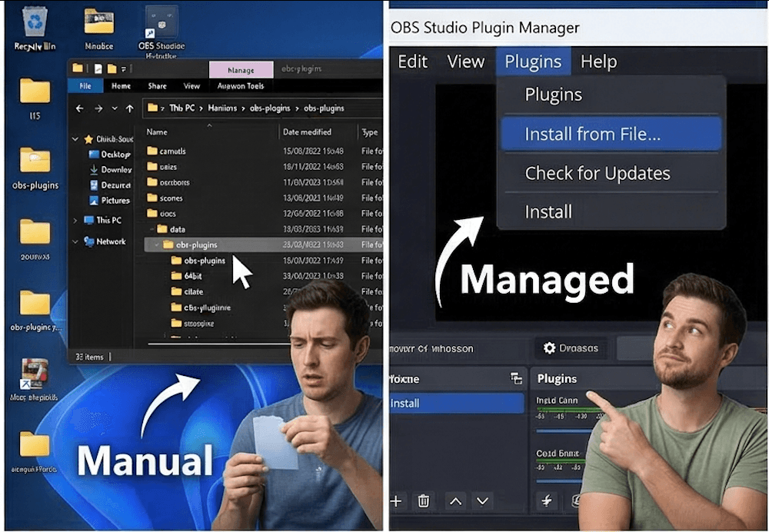
Task: Click the lightning bolt icon in the bottom toolbar
Action: point(546,500)
